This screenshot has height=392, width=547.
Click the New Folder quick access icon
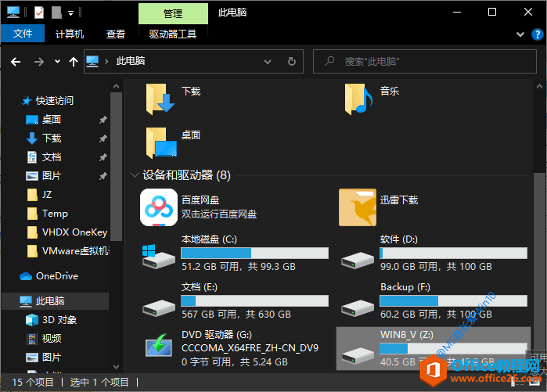(x=56, y=13)
